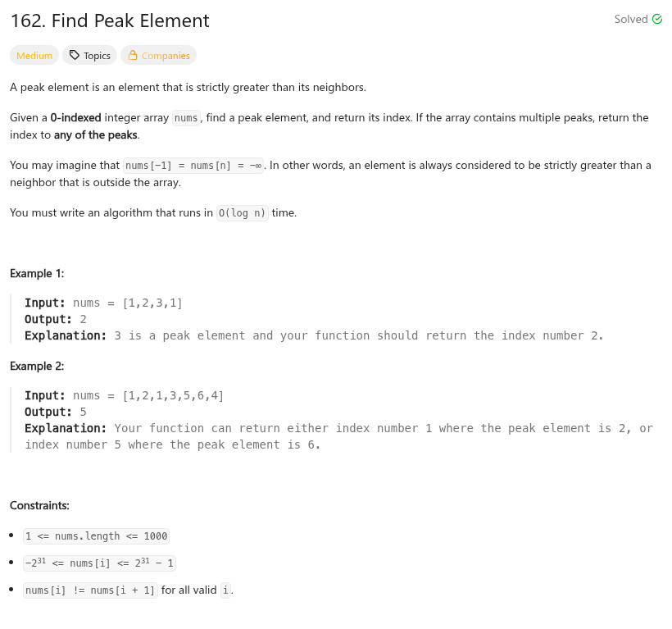The height and width of the screenshot is (629, 672).
Task: Click the lock icon beside Companies
Action: [133, 55]
